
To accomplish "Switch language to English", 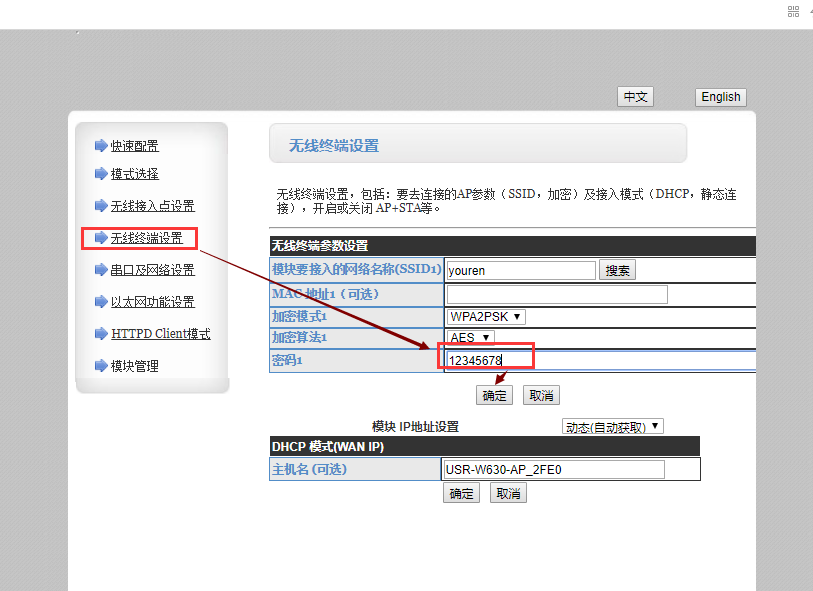I will click(720, 97).
